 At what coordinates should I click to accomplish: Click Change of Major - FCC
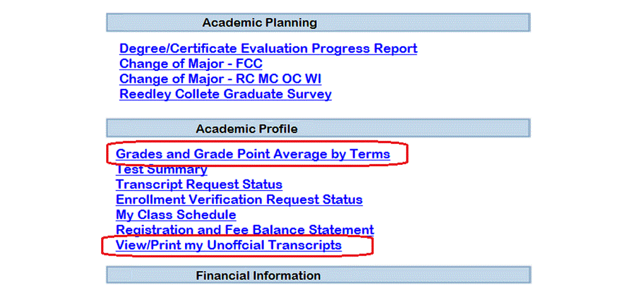[x=191, y=64]
